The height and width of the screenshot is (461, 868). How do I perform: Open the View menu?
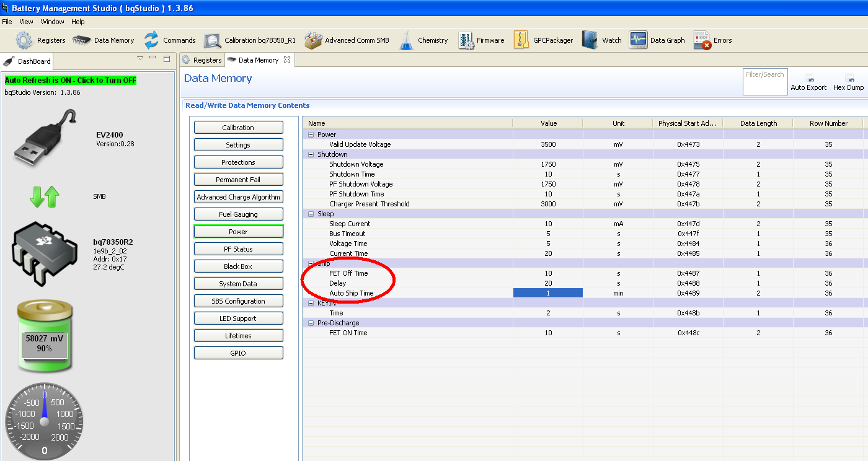[27, 22]
